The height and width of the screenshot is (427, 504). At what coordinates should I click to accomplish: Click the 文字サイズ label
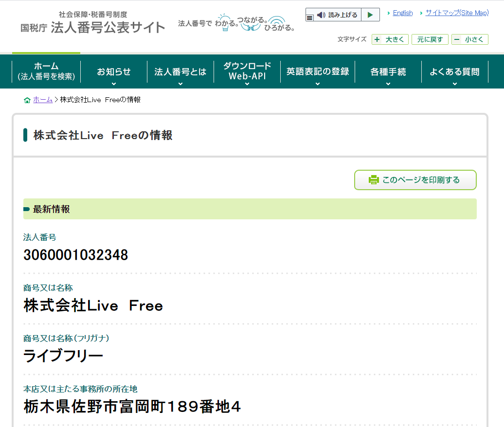click(x=352, y=39)
